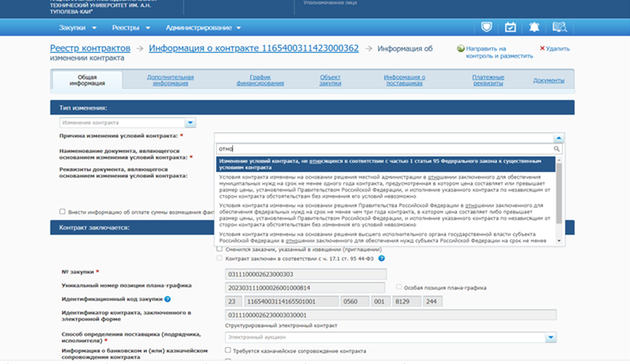Image resolution: width=630 pixels, height=364 pixels.
Task: Click the dropdown list scrollbar thumb
Action: [559, 193]
